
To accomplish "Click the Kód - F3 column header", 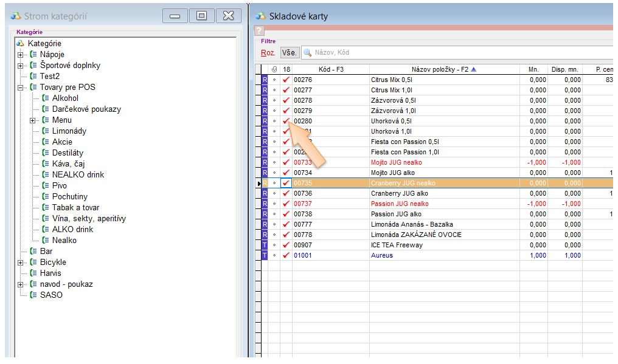I will click(330, 69).
